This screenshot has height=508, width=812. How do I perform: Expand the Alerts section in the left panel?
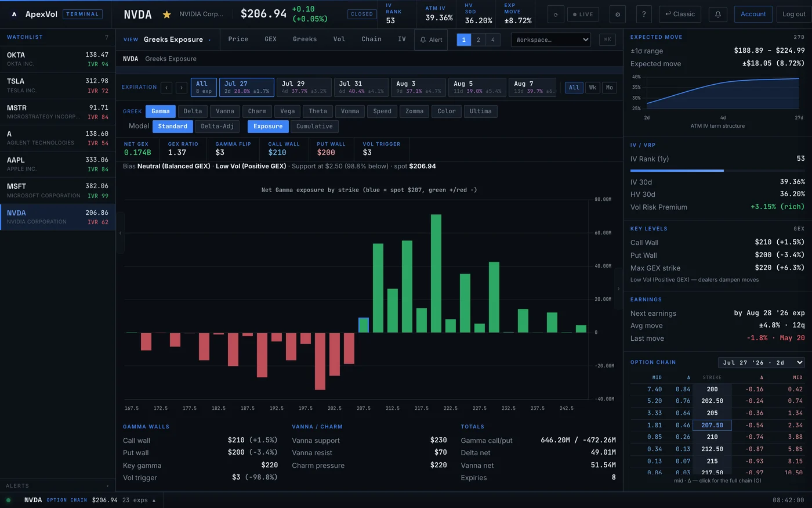(x=56, y=485)
